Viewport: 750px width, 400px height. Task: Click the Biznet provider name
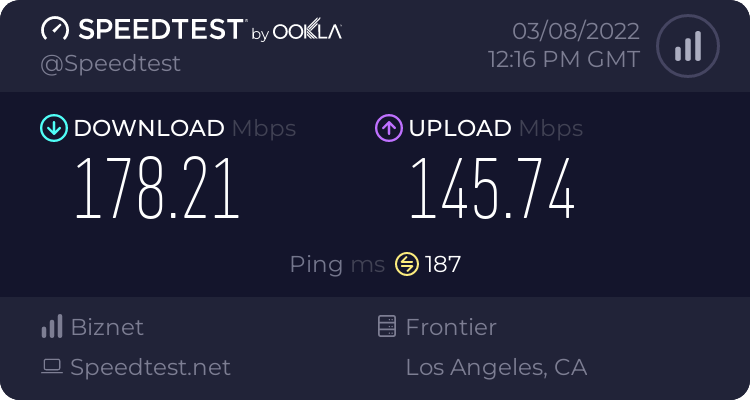[x=107, y=327]
